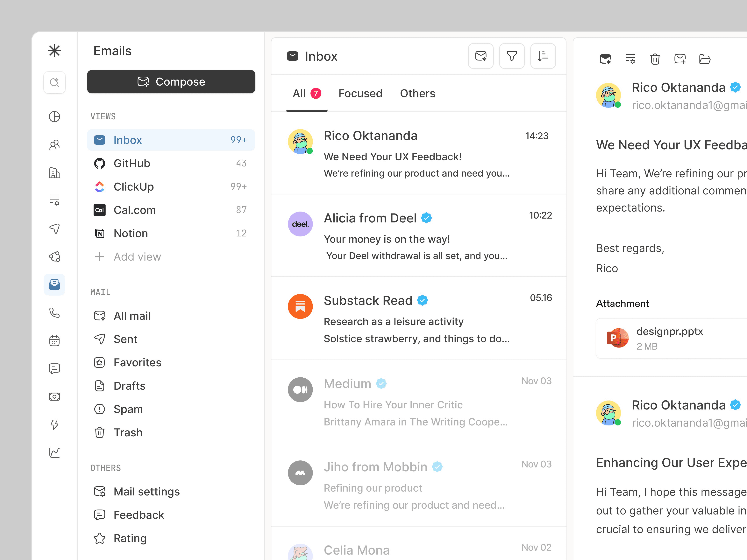This screenshot has width=747, height=560.
Task: Open Mail settings
Action: point(171,492)
